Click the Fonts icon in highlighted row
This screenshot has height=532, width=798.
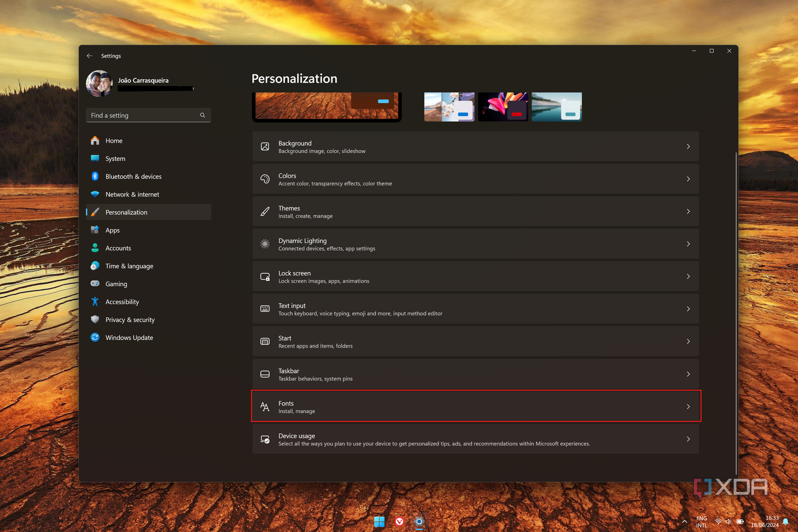[265, 406]
